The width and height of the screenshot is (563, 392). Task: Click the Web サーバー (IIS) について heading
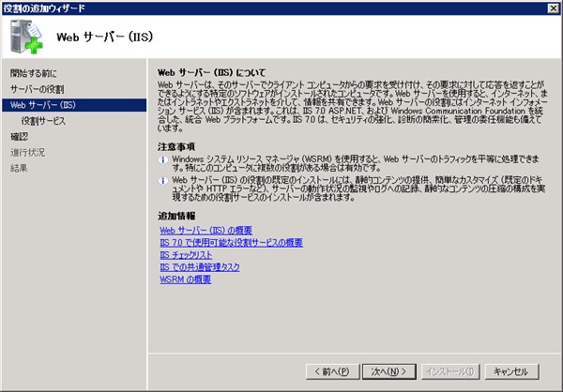tap(211, 72)
